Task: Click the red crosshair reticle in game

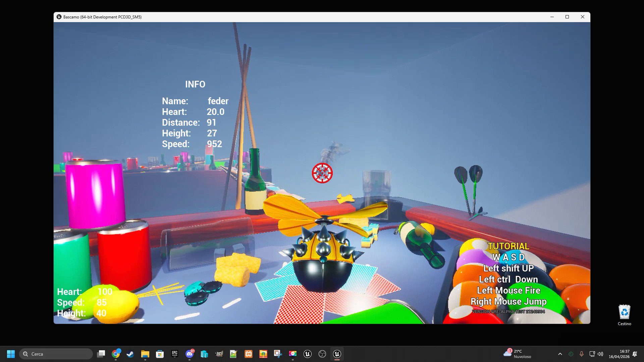Action: coord(322,173)
